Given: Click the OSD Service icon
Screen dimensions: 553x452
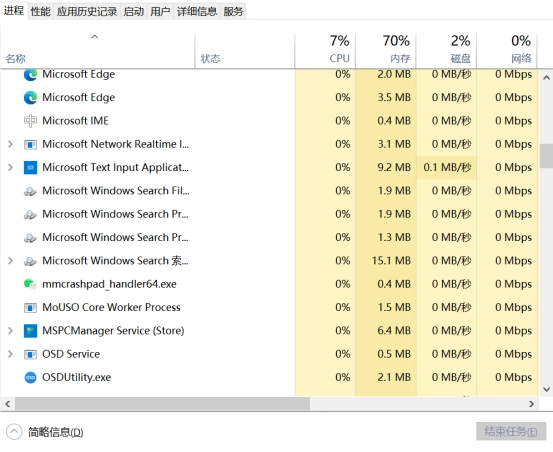Looking at the screenshot, I should pyautogui.click(x=30, y=354).
